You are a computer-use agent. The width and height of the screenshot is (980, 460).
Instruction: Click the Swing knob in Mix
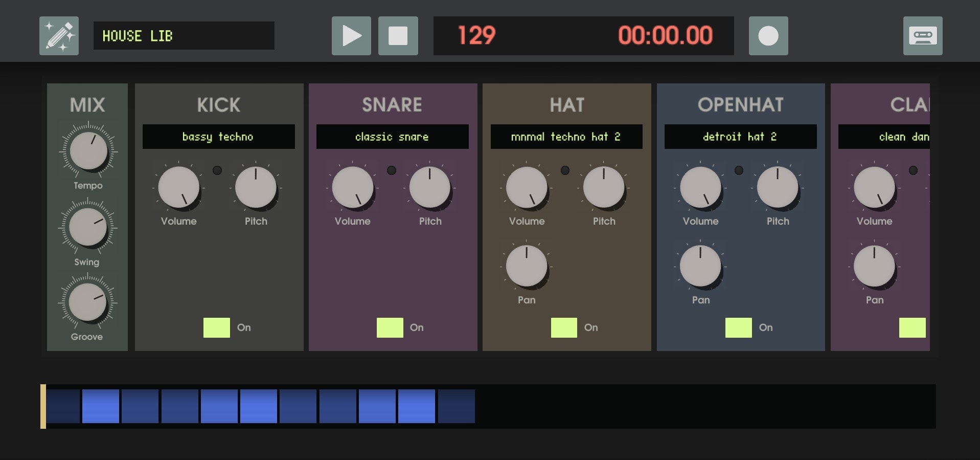click(87, 227)
